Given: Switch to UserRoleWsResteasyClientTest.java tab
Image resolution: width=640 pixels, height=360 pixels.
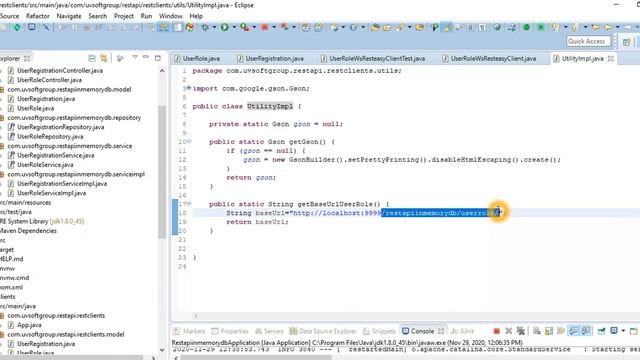Looking at the screenshot, I should [x=373, y=58].
